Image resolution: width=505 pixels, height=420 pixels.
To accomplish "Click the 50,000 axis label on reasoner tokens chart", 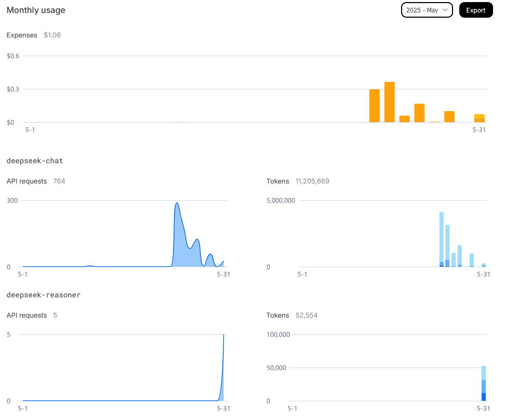I will point(276,367).
